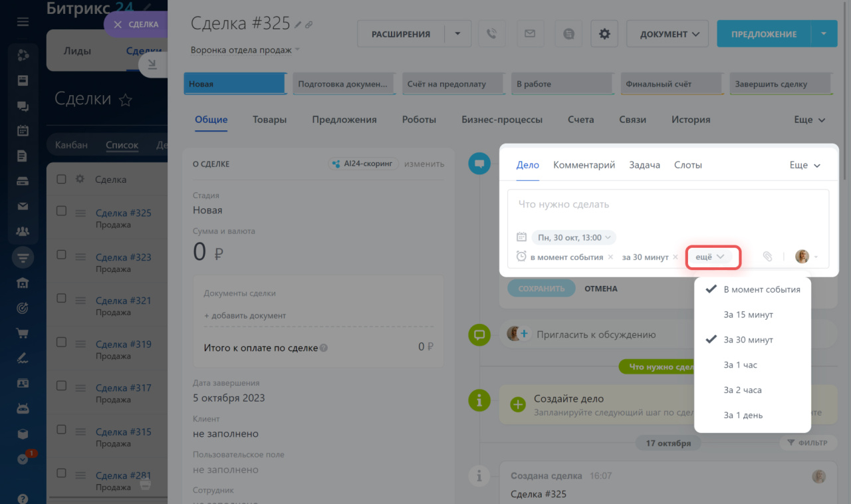Select the Комментарий tab
The width and height of the screenshot is (851, 504).
pyautogui.click(x=584, y=165)
